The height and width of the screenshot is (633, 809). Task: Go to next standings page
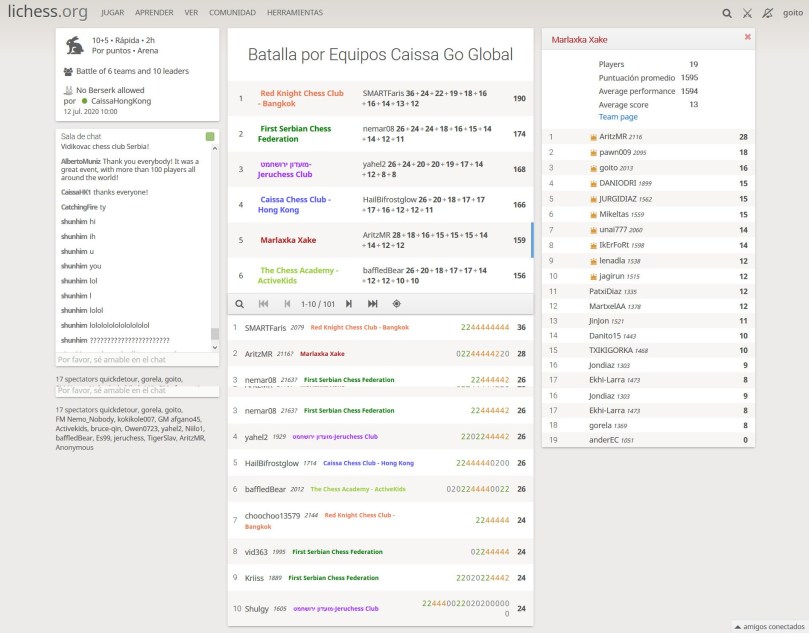point(349,304)
